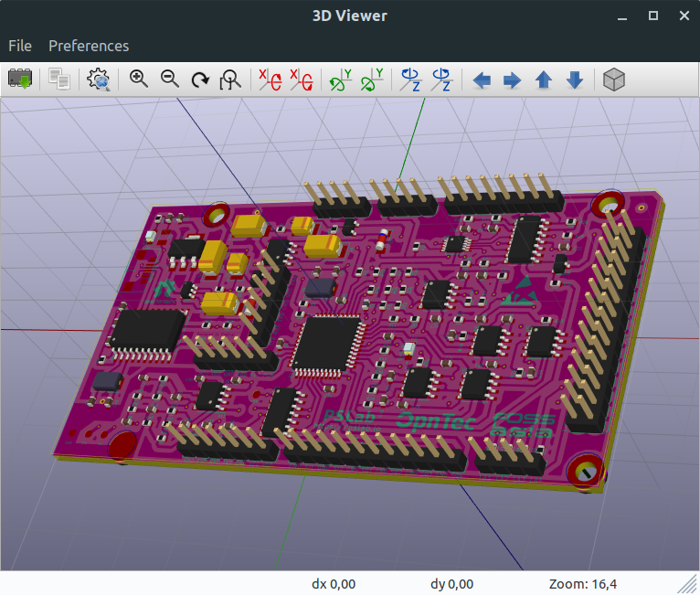Open the File menu
Screen dimensions: 700x595
pos(20,46)
